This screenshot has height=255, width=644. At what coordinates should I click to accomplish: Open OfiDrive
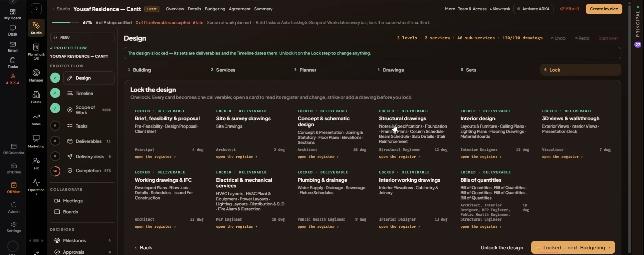pos(14,168)
